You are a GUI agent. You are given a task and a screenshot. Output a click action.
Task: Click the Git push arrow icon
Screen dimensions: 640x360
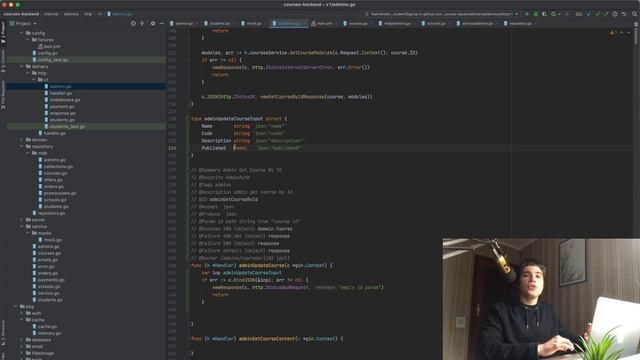pyautogui.click(x=606, y=14)
